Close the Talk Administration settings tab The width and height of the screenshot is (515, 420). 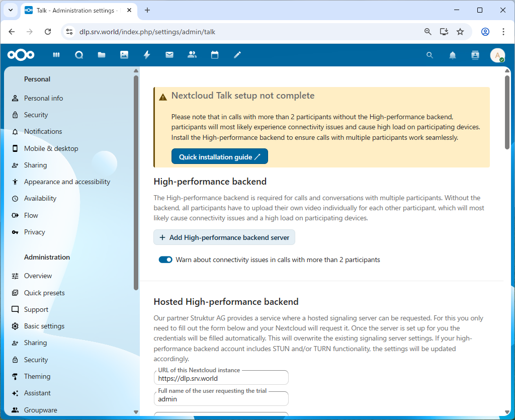point(129,10)
